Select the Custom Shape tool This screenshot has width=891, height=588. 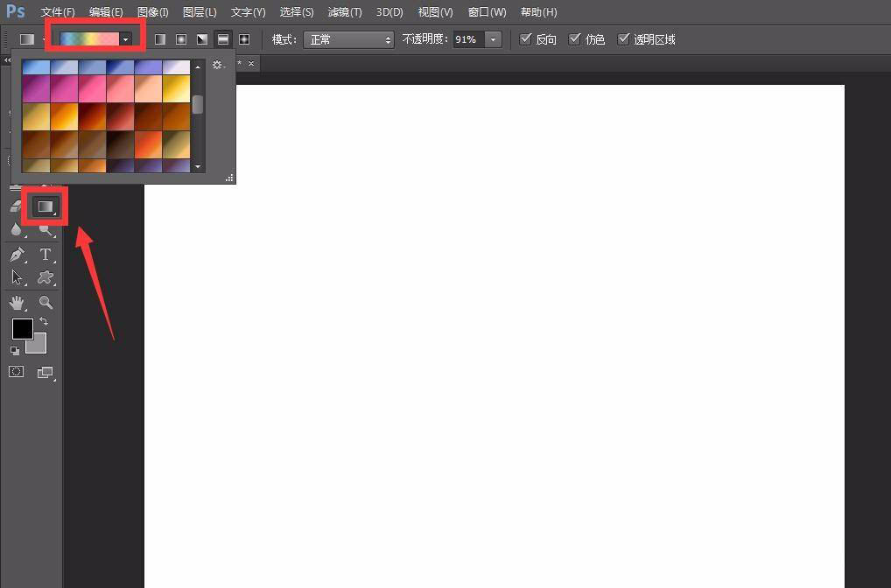pos(46,276)
